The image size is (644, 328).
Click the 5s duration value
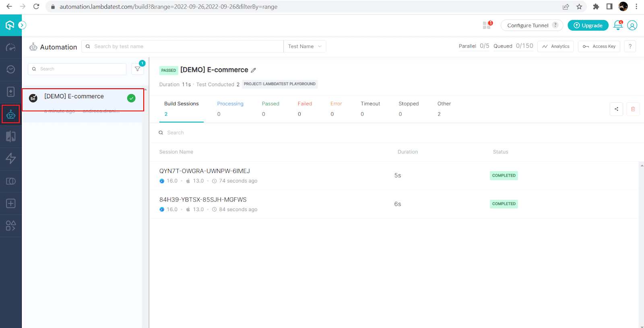coord(398,175)
